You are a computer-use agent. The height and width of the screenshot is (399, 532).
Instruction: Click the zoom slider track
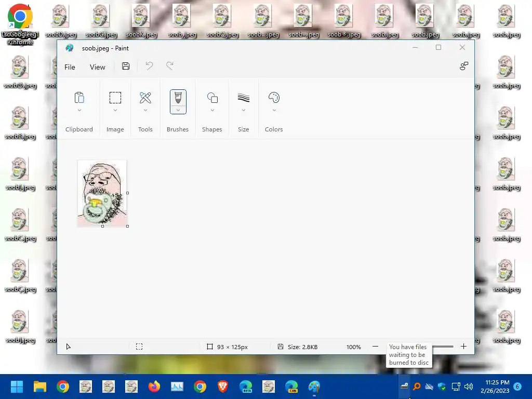[443, 347]
